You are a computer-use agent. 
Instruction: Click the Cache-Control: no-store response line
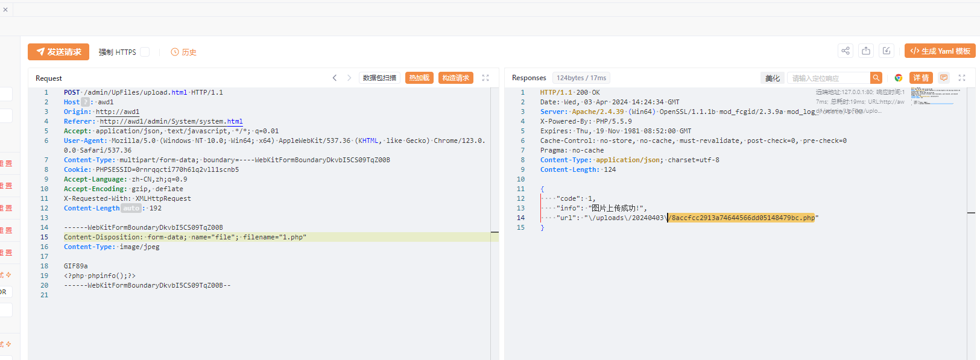694,141
